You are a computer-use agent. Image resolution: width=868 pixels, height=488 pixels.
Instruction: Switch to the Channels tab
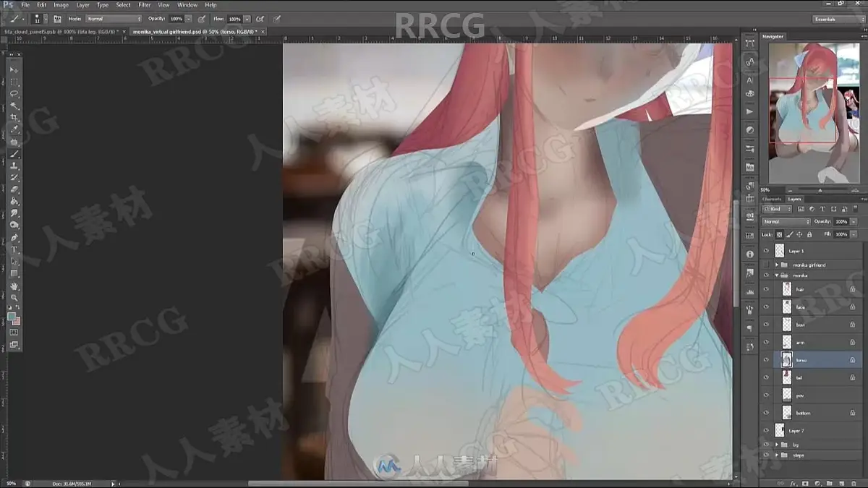[773, 199]
